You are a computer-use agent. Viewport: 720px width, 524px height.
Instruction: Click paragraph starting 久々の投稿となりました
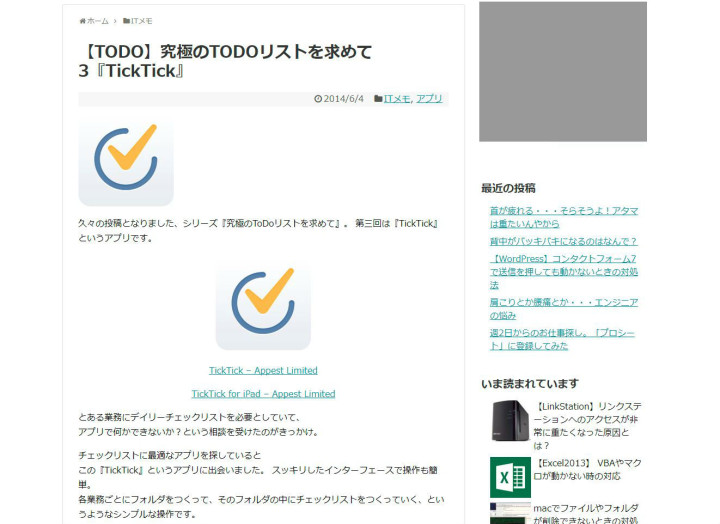(x=259, y=231)
